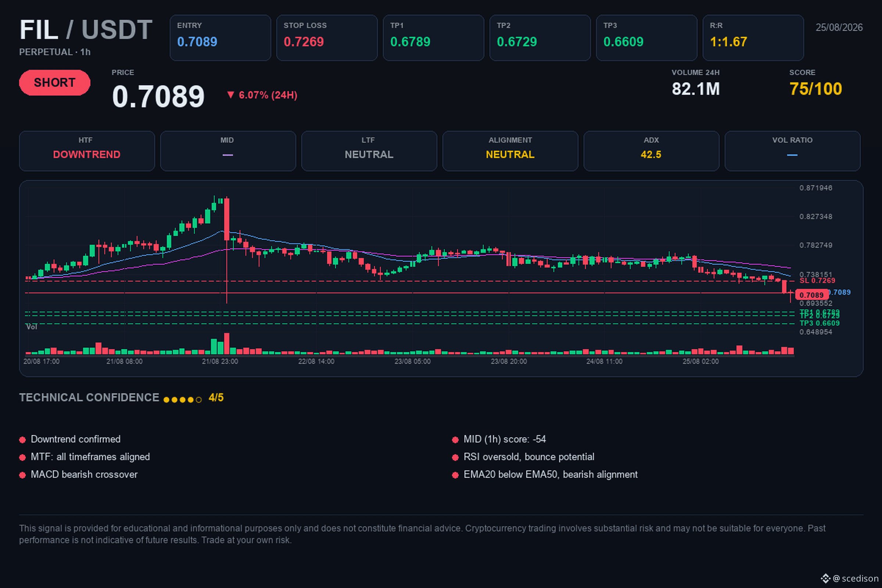Select the FIL / USDT pair title

pyautogui.click(x=86, y=30)
